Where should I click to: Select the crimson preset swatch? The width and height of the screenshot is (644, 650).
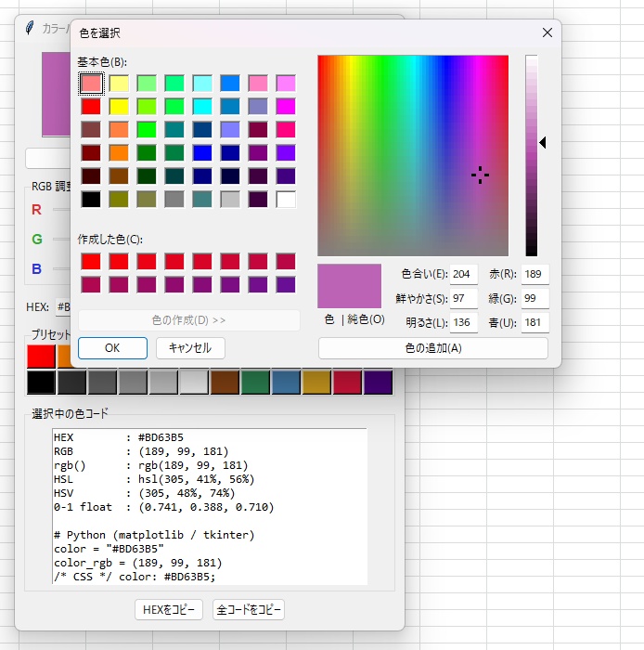point(347,383)
